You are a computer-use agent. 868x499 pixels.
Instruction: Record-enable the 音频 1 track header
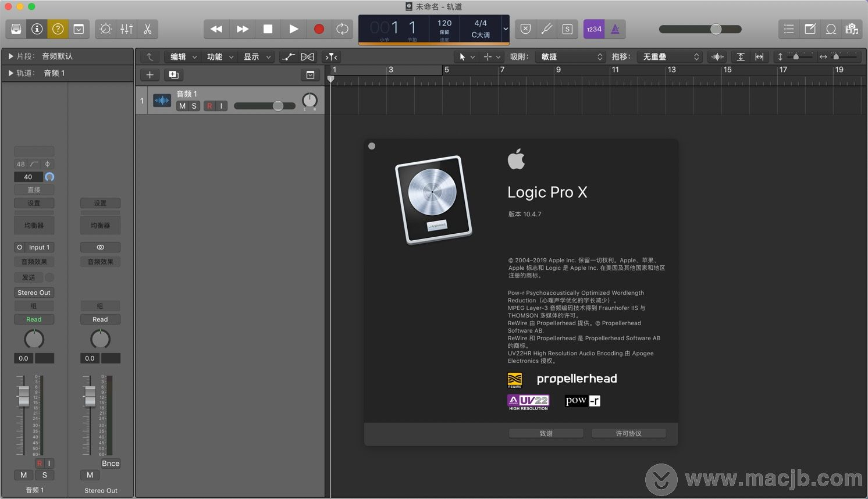(209, 106)
